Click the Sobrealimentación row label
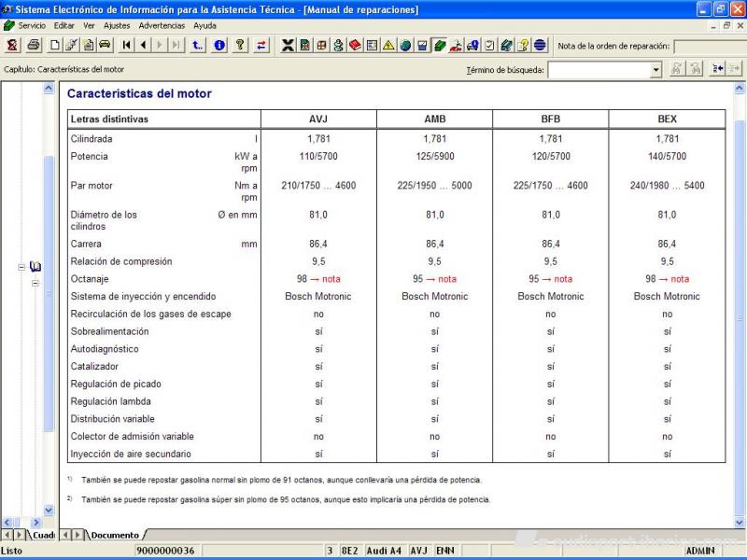Screen dimensions: 747x560 109,331
